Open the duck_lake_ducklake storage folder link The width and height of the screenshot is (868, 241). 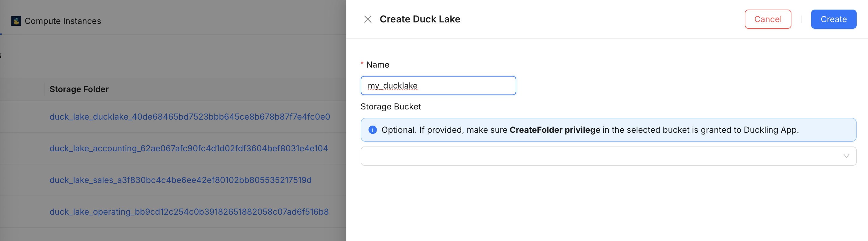190,117
